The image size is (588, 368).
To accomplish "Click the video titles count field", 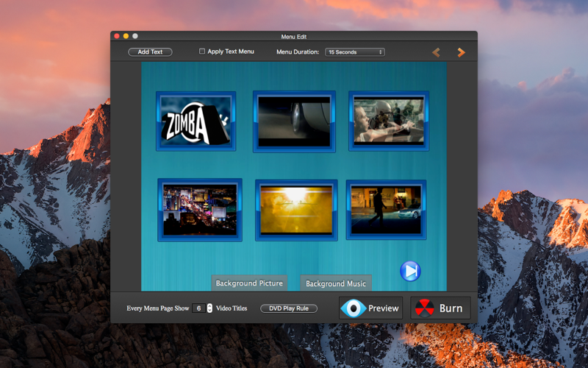I will (x=198, y=308).
